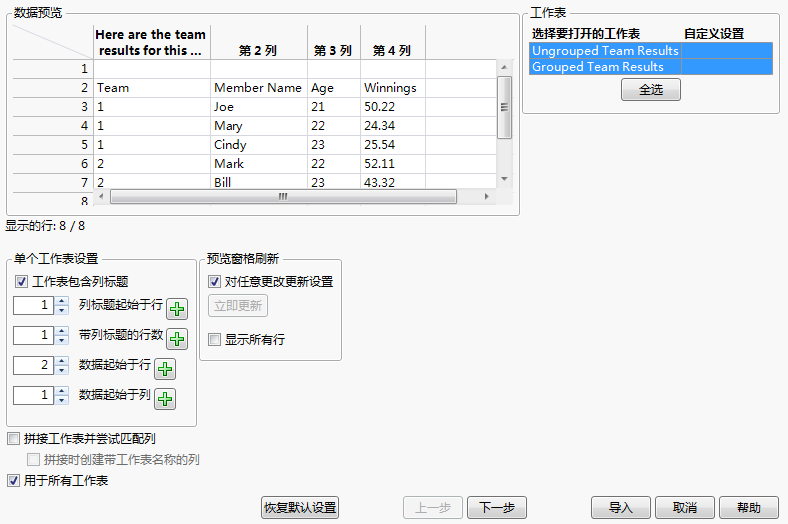Increase 数据起始于列 value with up arrow
Image resolution: width=788 pixels, height=524 pixels.
pos(62,391)
